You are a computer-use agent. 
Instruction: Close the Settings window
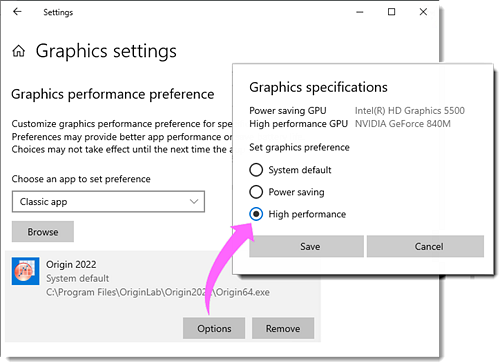pyautogui.click(x=423, y=12)
